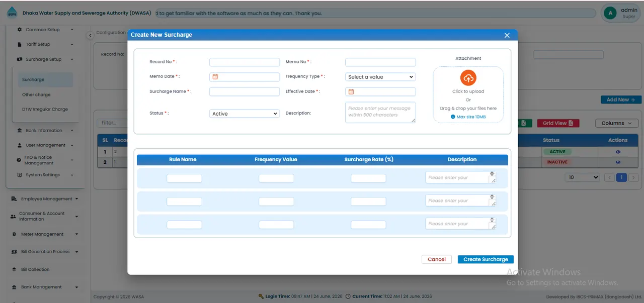Click the Consumer & Account Information icon
Screen dimensions: 644x303
click(x=13, y=217)
